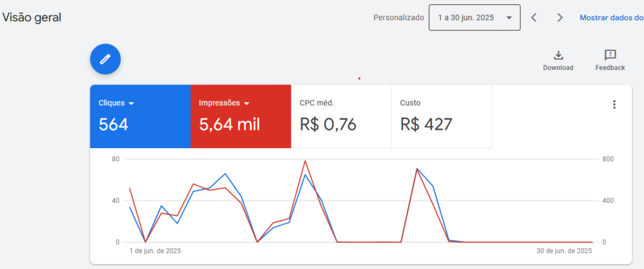
Task: Click the 1 de jun. de 2025 axis label
Action: (x=155, y=251)
